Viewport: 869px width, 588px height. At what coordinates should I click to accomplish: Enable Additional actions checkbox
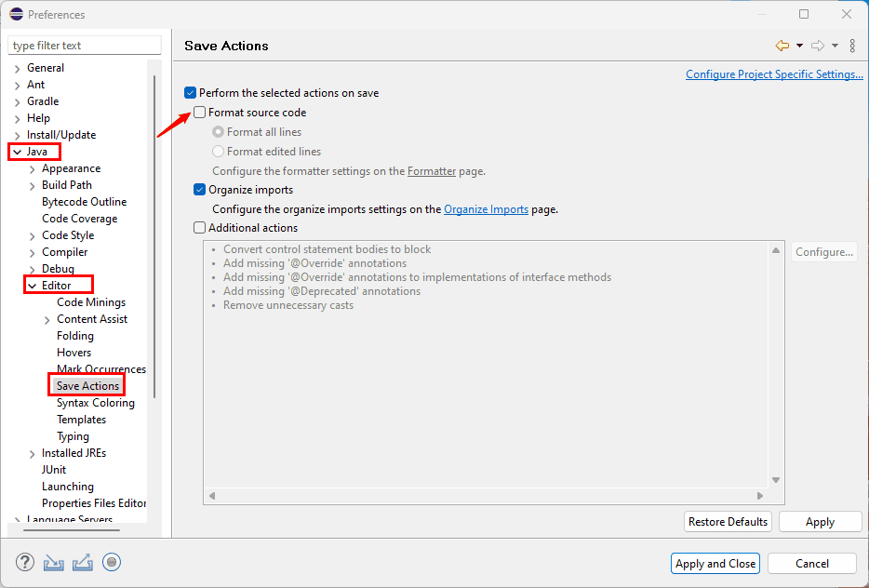click(x=200, y=228)
